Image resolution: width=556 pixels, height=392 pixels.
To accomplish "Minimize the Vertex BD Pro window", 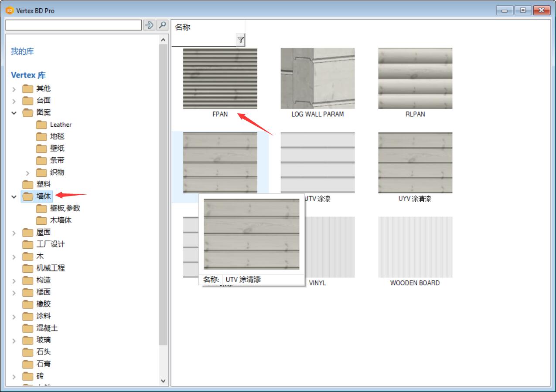I will (505, 10).
